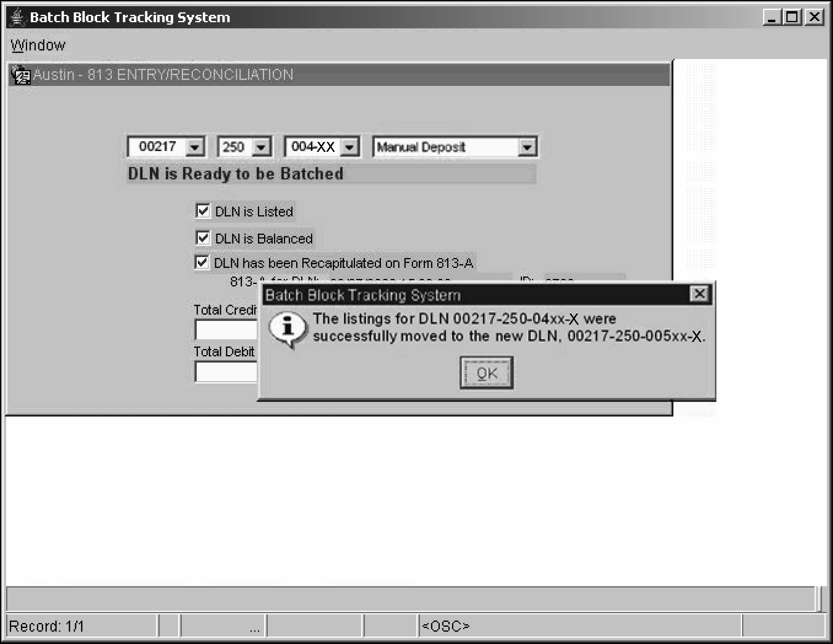
Task: Open the Window menu
Action: click(38, 45)
